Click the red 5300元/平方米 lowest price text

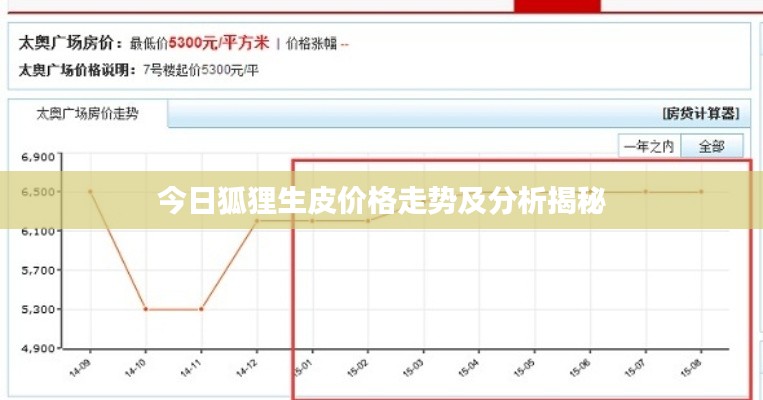pos(220,43)
